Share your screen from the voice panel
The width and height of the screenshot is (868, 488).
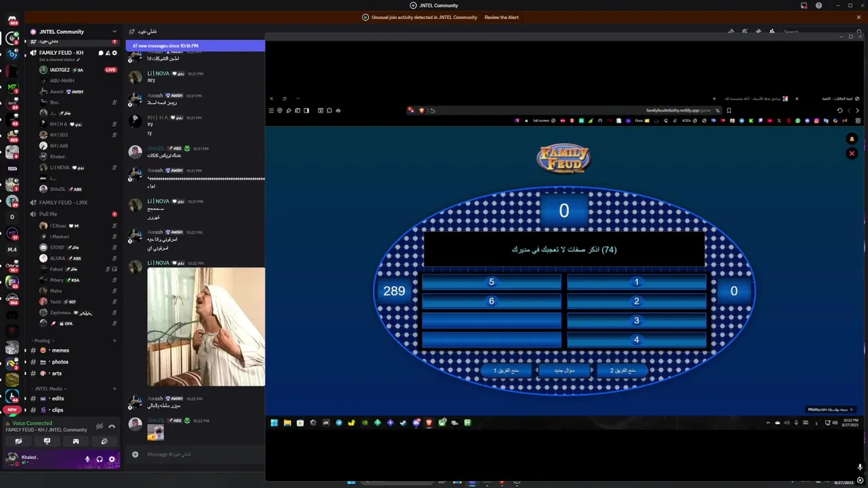click(x=47, y=441)
